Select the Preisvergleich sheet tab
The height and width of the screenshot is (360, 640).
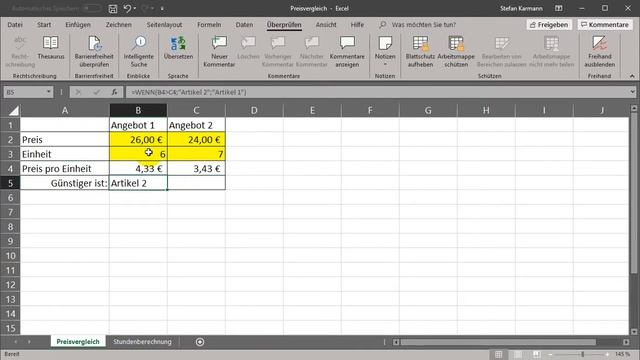tap(78, 342)
